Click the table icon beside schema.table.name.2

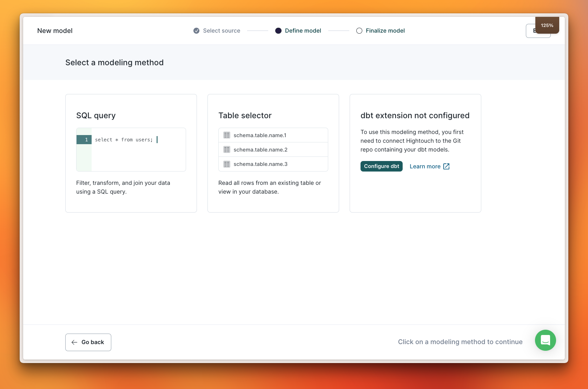[x=227, y=150]
